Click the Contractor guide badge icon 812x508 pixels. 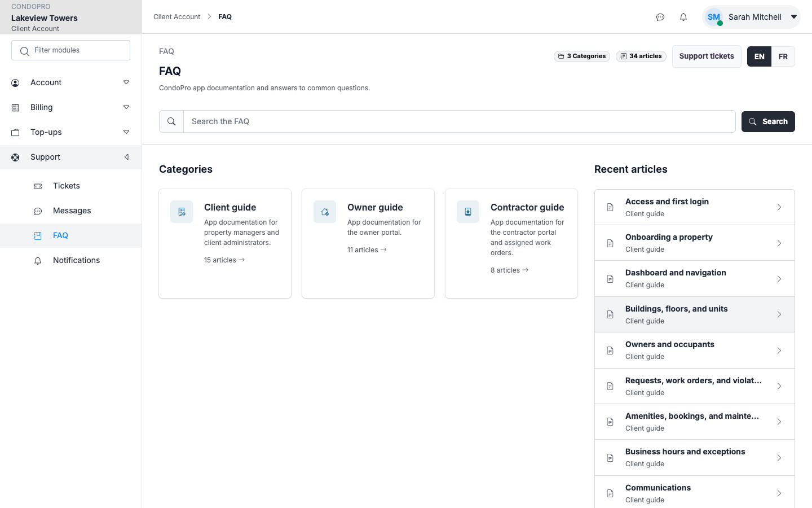[468, 212]
